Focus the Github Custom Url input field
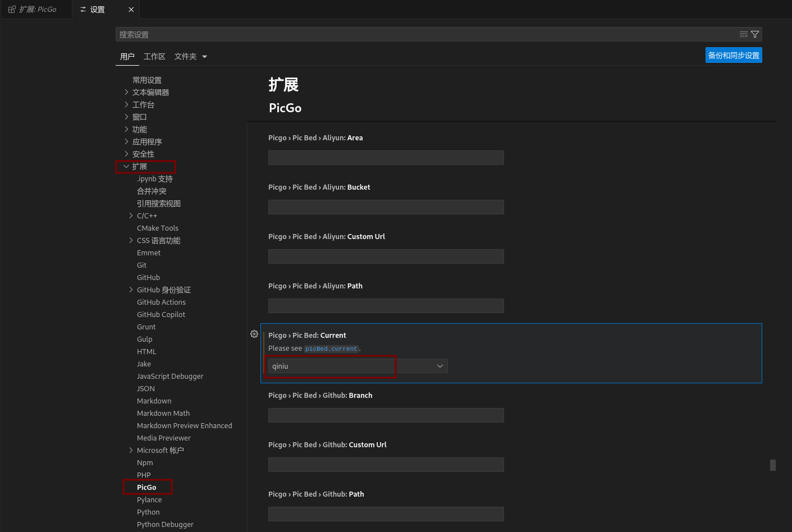The height and width of the screenshot is (532, 792). (386, 465)
